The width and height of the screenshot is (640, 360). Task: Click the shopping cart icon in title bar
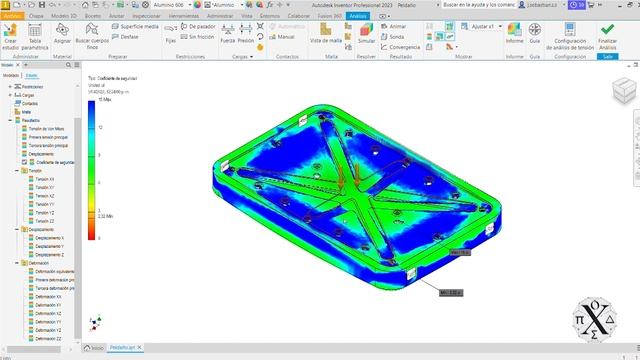point(591,5)
